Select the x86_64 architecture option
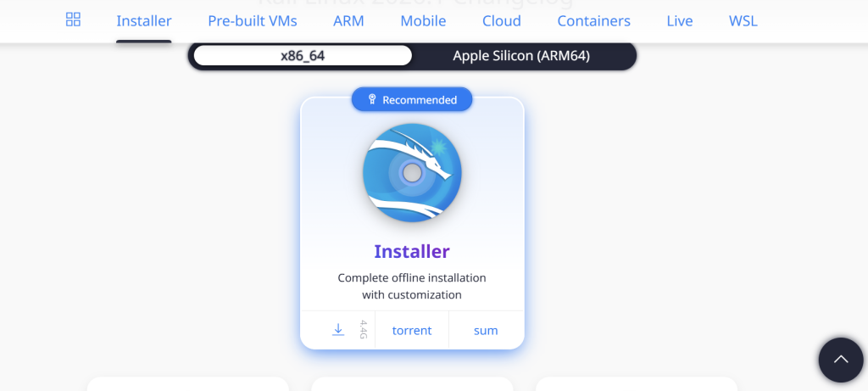This screenshot has height=391, width=868. (303, 56)
